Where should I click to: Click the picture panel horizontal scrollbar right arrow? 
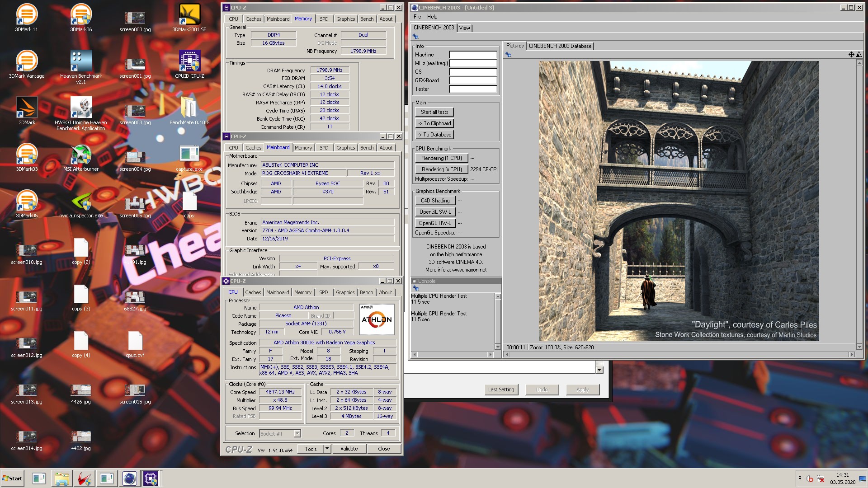tap(852, 355)
